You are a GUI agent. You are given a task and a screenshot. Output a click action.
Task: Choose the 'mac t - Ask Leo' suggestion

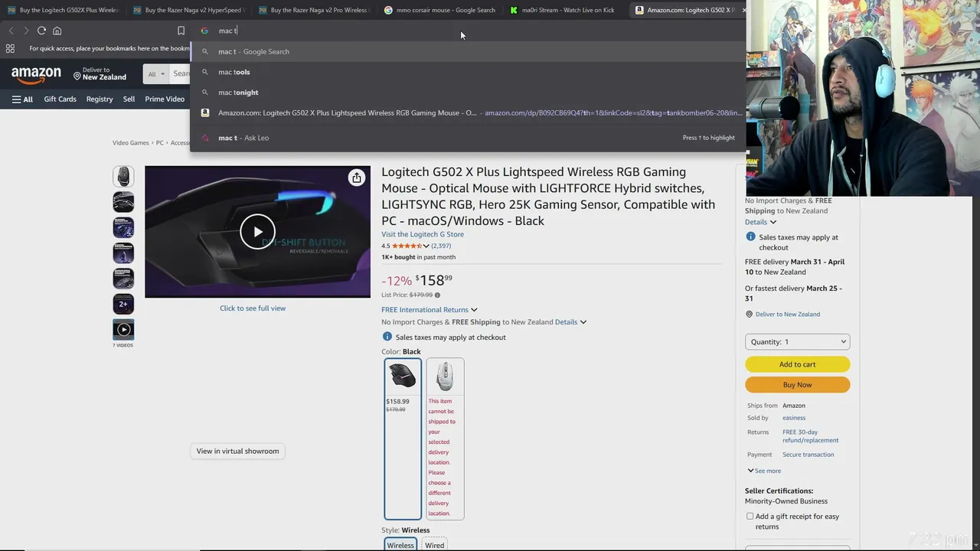468,138
